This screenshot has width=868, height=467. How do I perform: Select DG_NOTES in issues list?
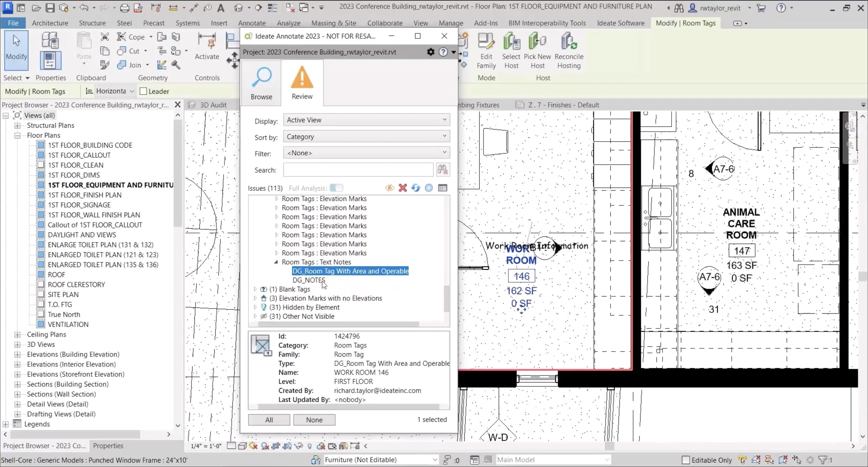[309, 280]
